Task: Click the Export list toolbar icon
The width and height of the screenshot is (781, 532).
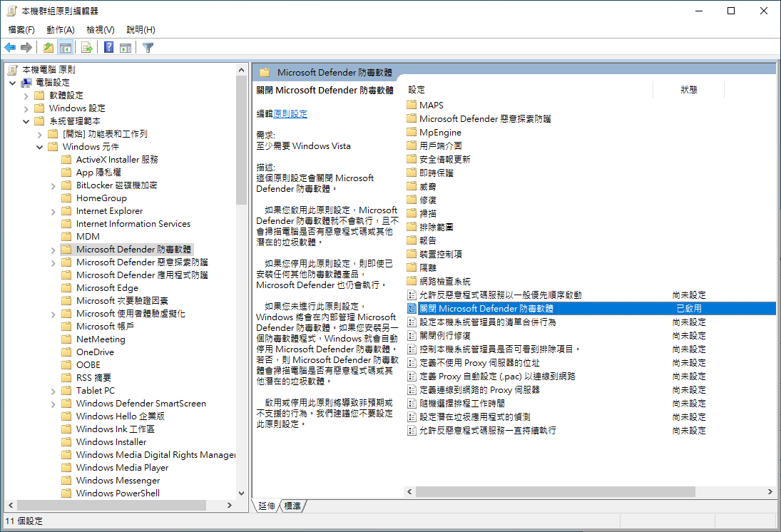Action: tap(87, 47)
